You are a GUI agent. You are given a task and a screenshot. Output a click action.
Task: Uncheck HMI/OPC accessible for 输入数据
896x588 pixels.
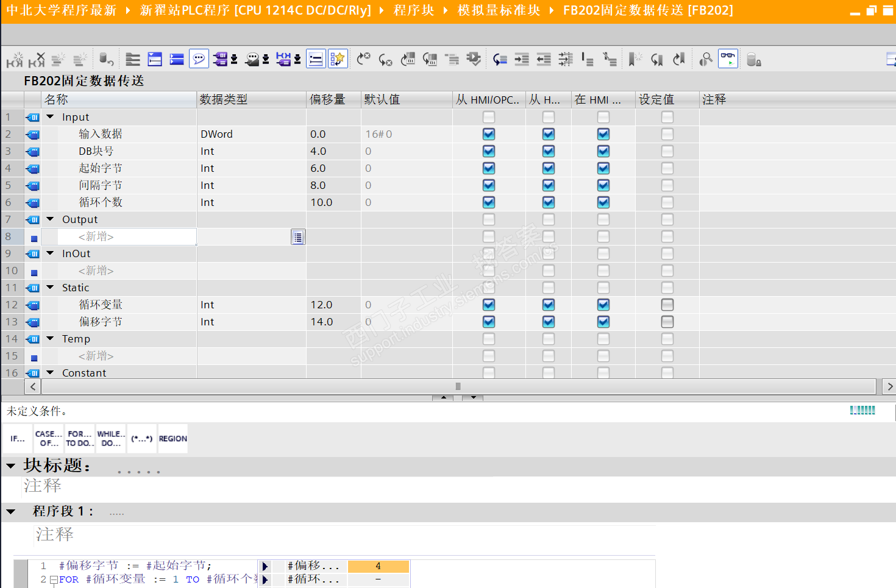click(489, 134)
